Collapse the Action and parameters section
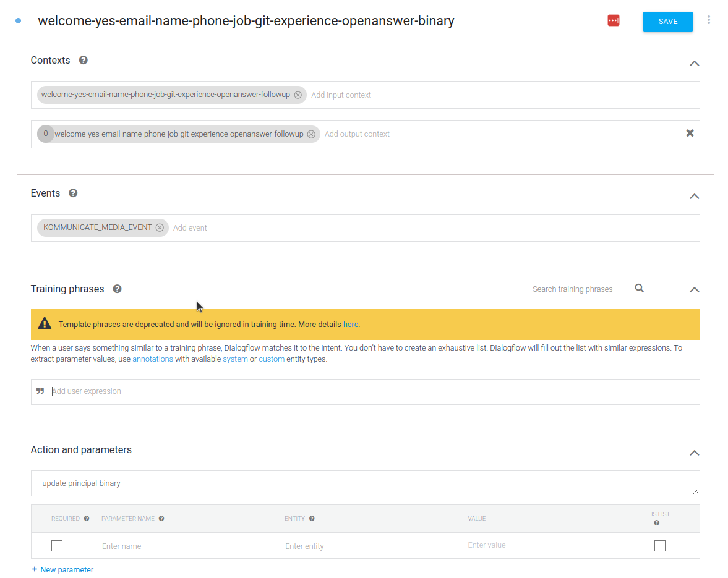Screen dimensions: 728x578 tap(694, 453)
